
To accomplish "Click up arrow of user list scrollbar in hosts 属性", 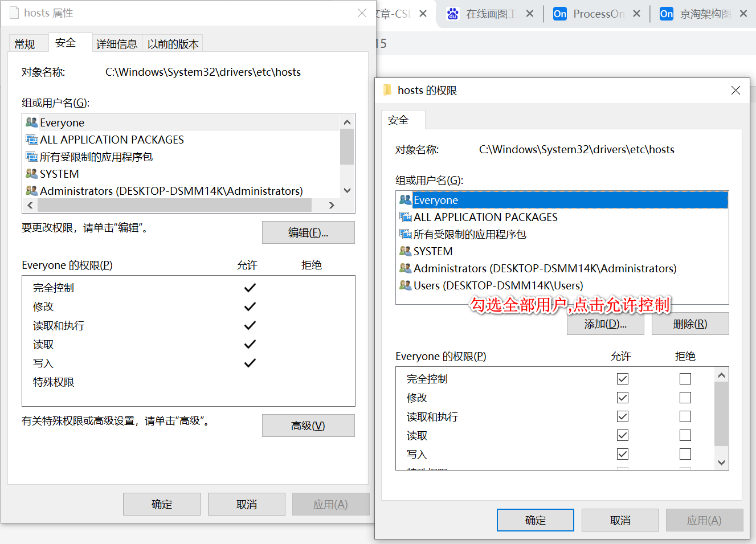I will coord(347,122).
